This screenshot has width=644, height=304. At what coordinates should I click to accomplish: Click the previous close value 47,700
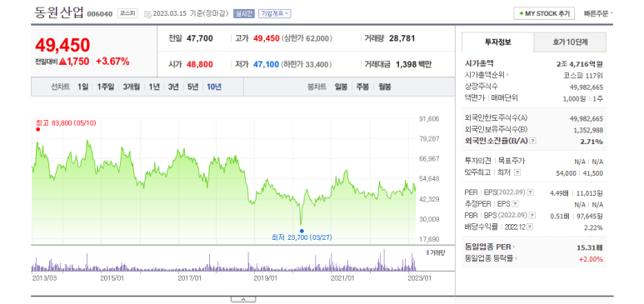200,38
